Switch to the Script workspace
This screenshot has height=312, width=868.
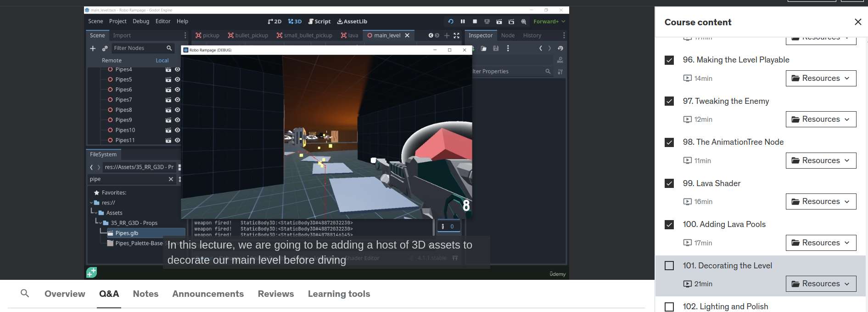[319, 22]
